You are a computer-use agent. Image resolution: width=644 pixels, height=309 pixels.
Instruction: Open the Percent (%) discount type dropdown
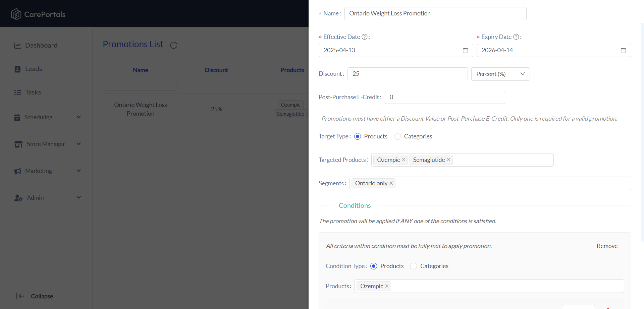coord(500,74)
